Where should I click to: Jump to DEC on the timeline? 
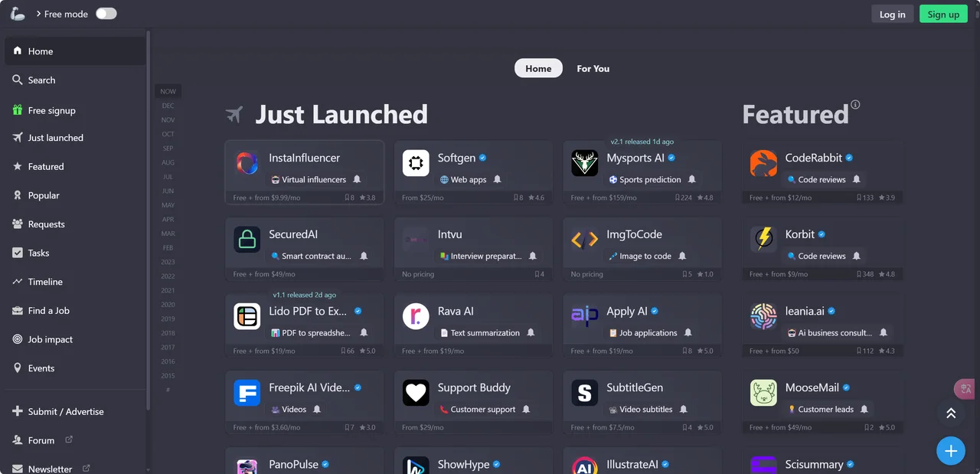168,106
